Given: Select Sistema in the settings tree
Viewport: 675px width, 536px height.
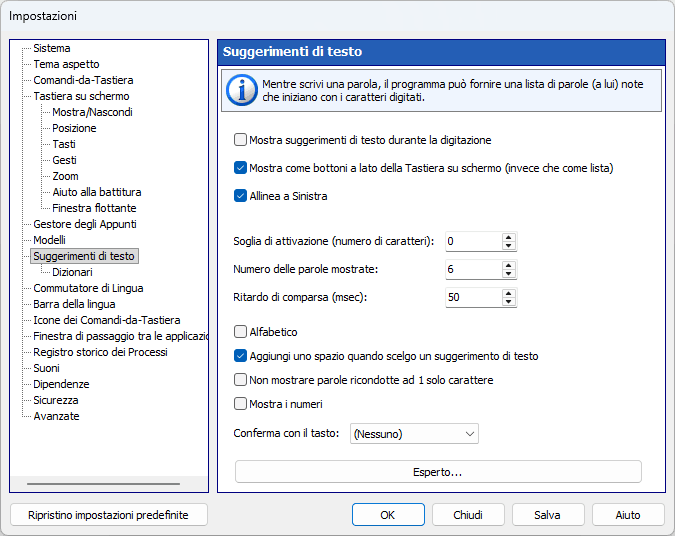Looking at the screenshot, I should (52, 48).
